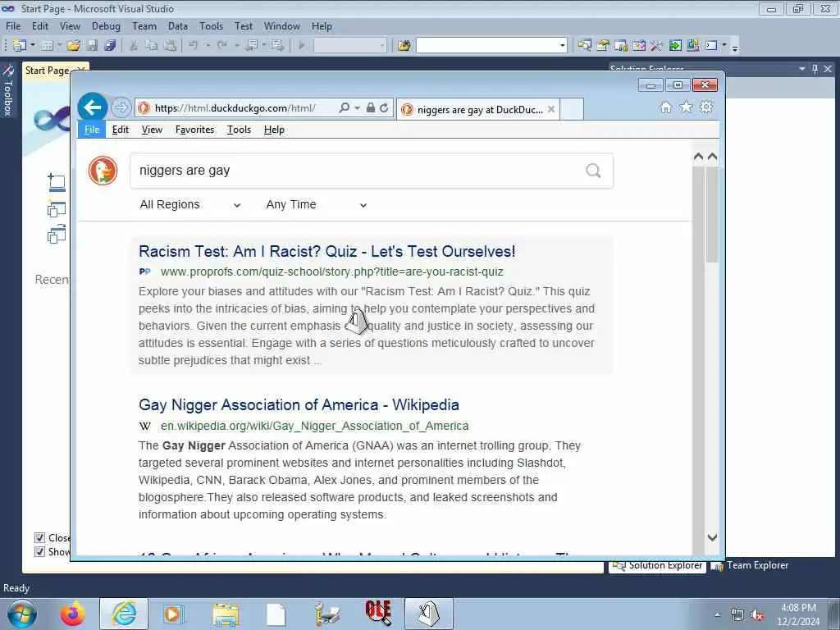The height and width of the screenshot is (630, 840).
Task: Open New Project dropdown arrow in toolbar
Action: click(33, 46)
